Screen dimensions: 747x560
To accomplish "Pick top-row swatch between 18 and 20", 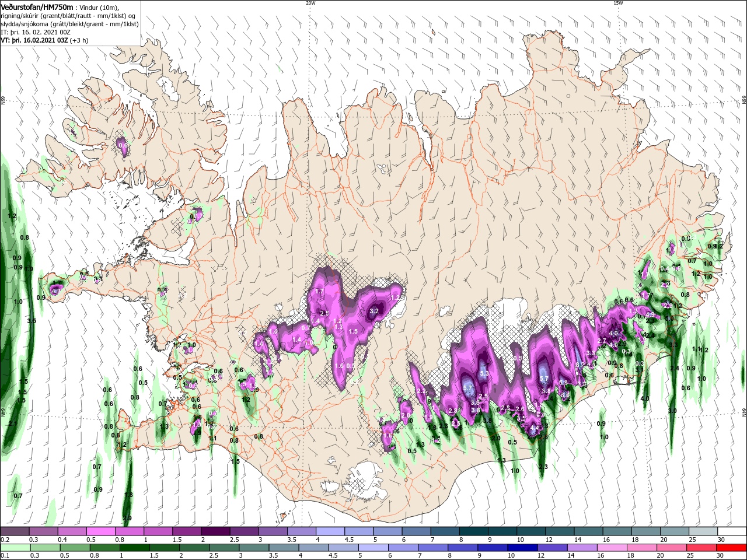I will (x=646, y=531).
